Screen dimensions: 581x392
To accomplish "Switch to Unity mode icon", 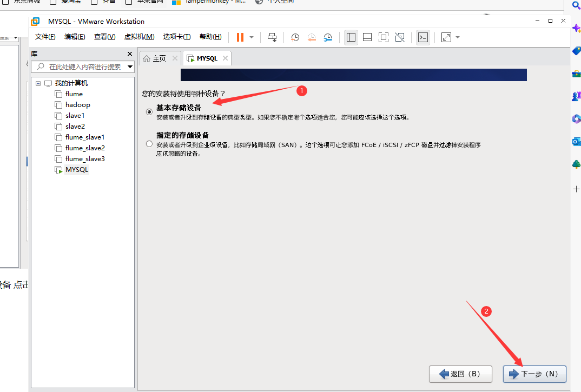I will click(400, 37).
